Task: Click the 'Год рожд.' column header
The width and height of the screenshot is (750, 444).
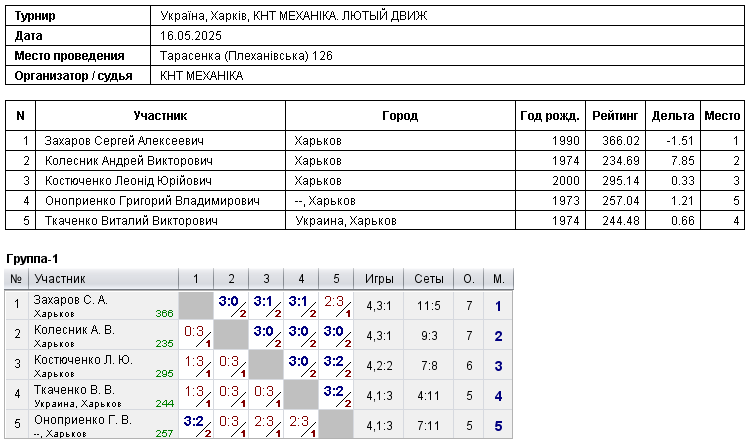Action: 550,116
